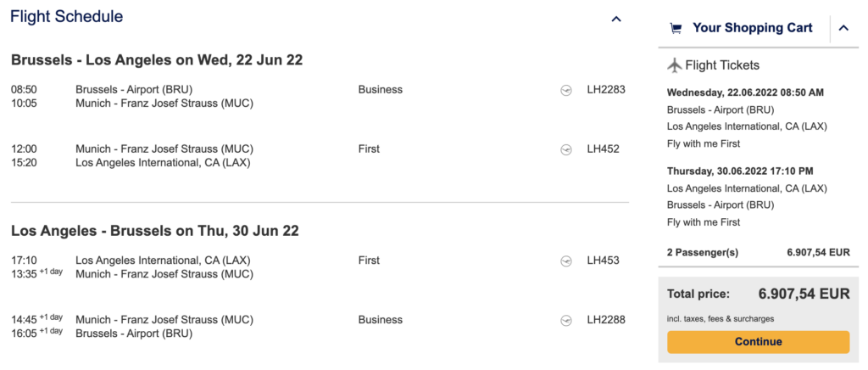Click airline logo icon next to LH453

566,261
